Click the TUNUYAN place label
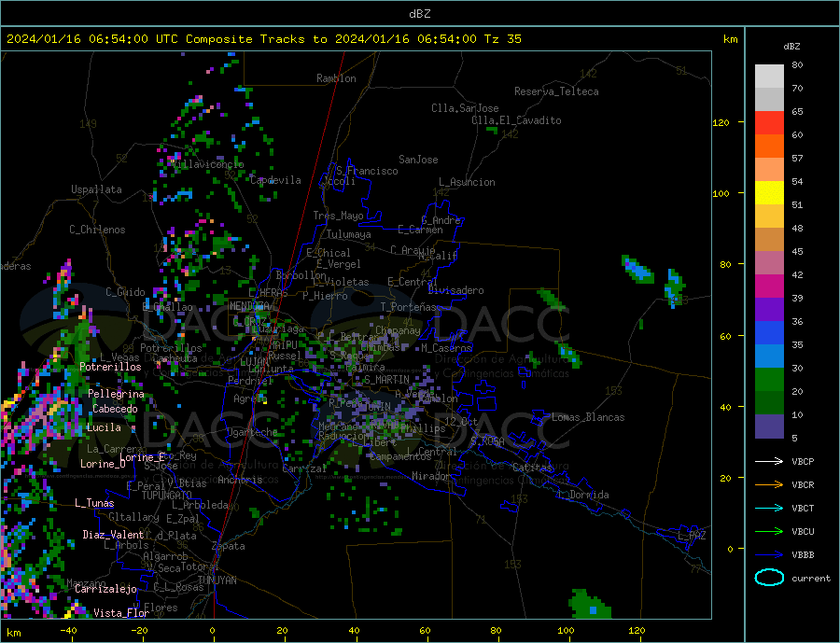 click(x=217, y=580)
